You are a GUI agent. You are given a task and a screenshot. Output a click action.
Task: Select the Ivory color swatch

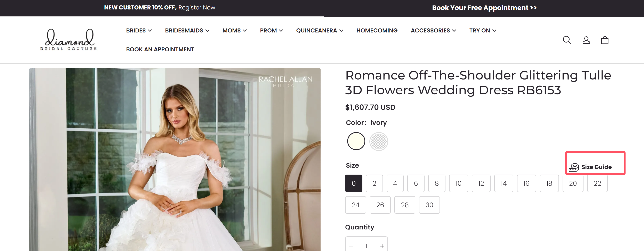[356, 141]
